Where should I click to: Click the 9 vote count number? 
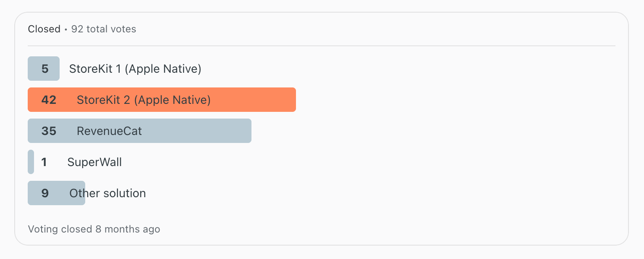coord(45,193)
